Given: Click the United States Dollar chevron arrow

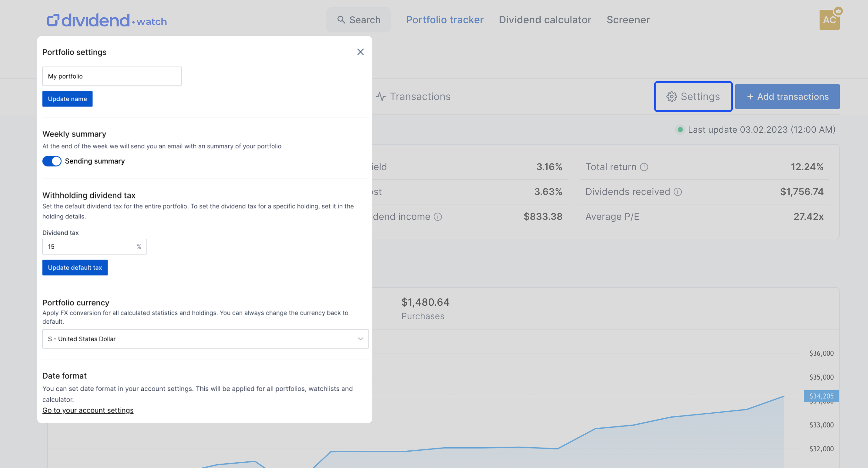Looking at the screenshot, I should [360, 339].
